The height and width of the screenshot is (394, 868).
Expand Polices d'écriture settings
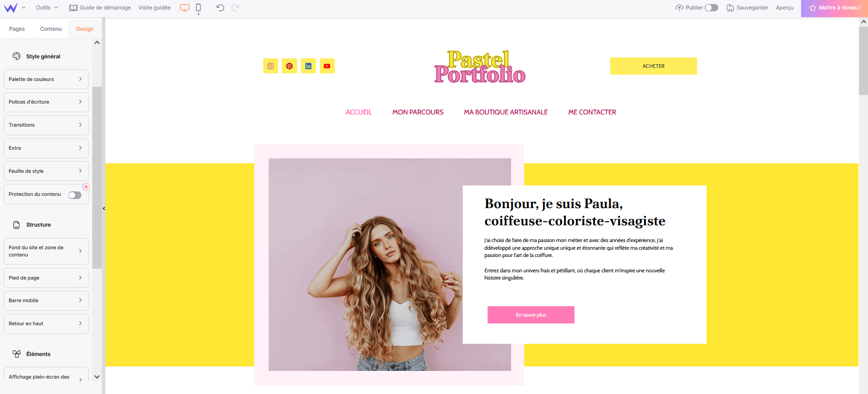(46, 102)
